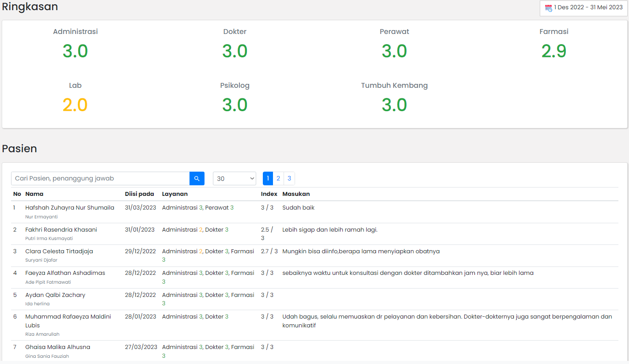Click the Ringkasan section heading
Image resolution: width=629 pixels, height=364 pixels.
(x=30, y=7)
